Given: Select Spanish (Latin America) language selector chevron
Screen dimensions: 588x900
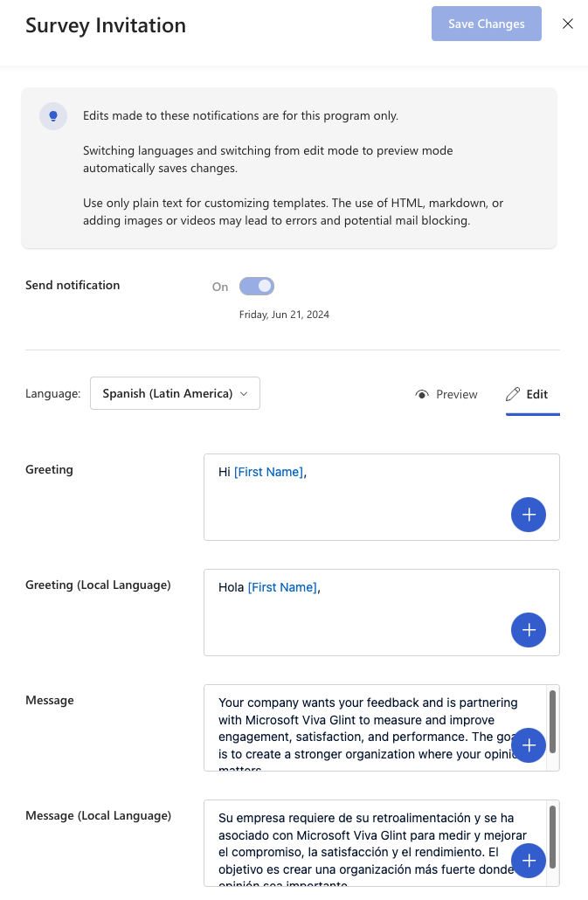Looking at the screenshot, I should 245,393.
